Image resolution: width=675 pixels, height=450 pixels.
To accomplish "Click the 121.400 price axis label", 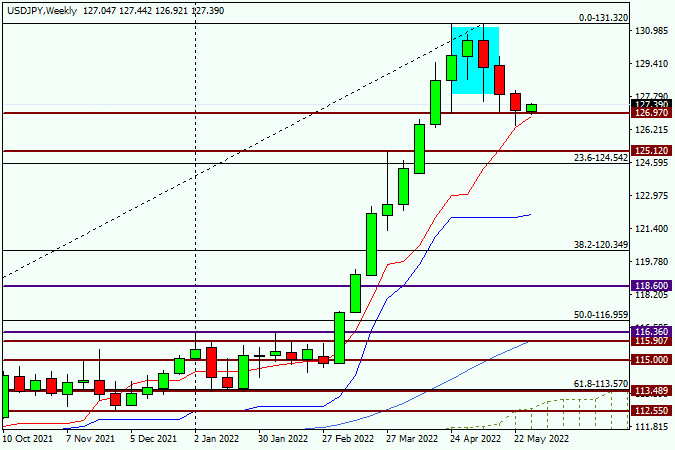I will [652, 229].
